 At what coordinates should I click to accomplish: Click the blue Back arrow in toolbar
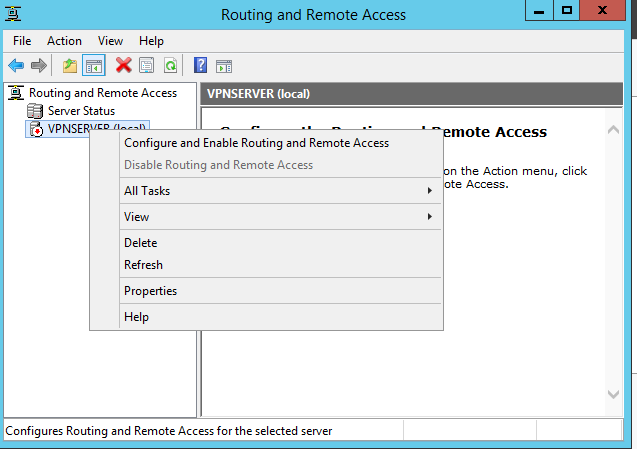pyautogui.click(x=16, y=65)
